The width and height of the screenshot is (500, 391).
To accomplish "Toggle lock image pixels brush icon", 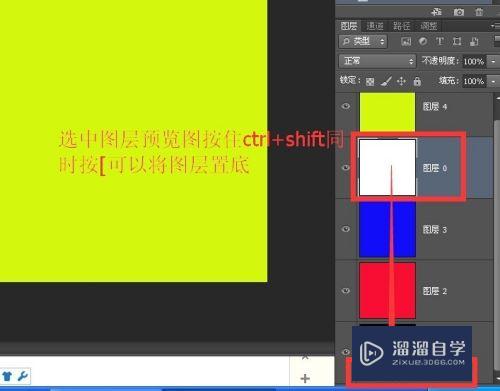I will [x=386, y=81].
